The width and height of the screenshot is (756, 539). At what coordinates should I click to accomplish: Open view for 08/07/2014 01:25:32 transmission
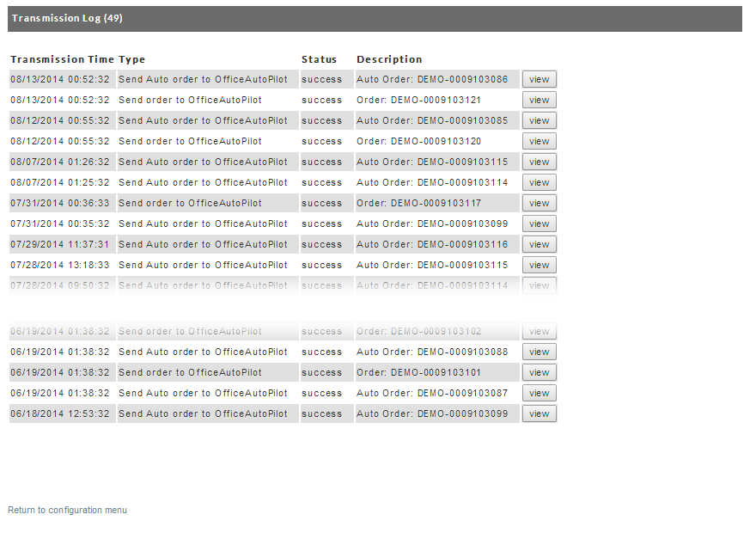(539, 182)
